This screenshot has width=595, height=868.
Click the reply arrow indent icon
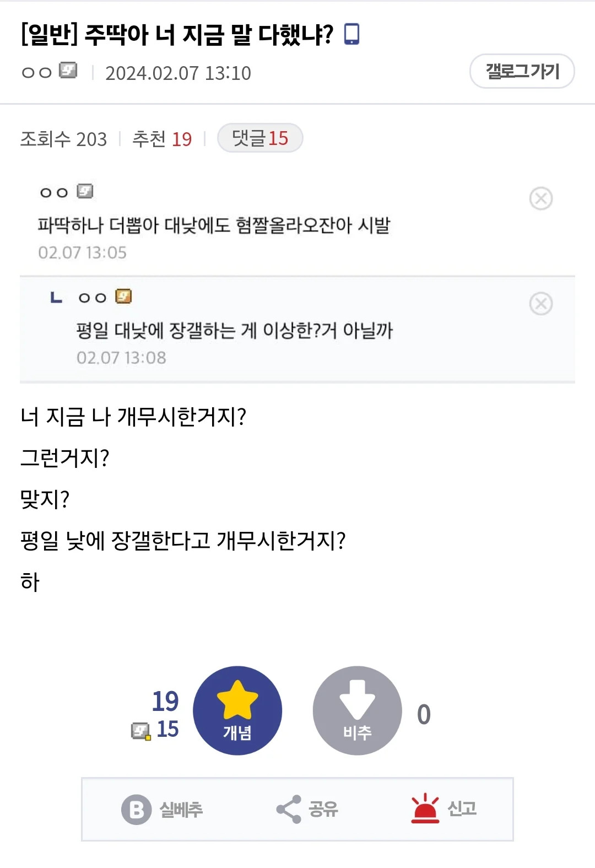56,298
